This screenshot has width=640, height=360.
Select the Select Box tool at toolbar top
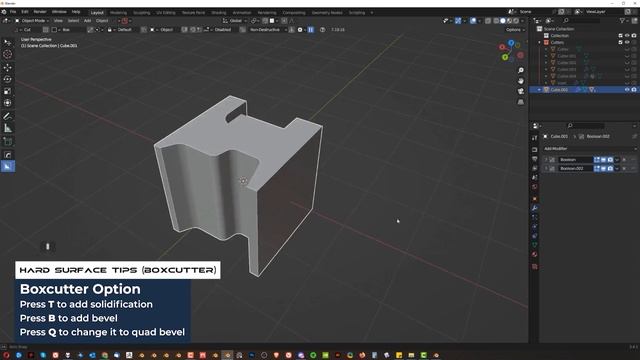click(7, 42)
